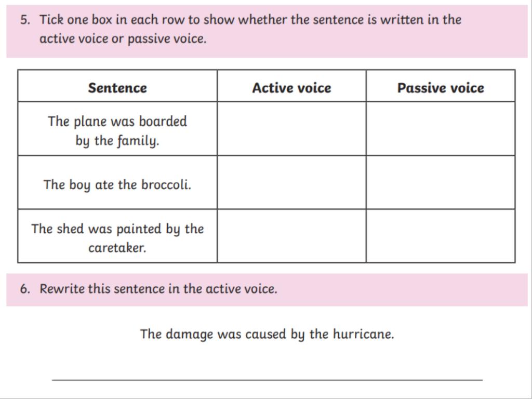Click the "Sentence" column header
The width and height of the screenshot is (532, 399).
click(x=117, y=88)
